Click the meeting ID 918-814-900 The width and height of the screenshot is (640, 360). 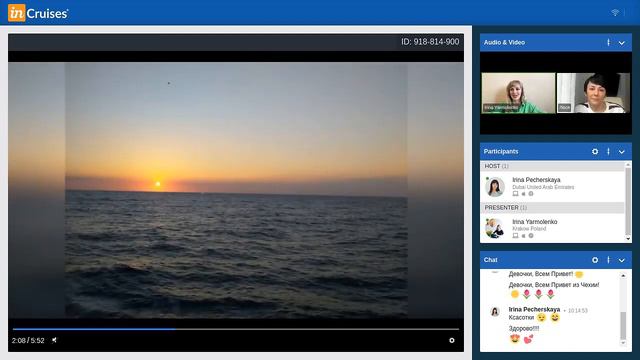pos(430,42)
